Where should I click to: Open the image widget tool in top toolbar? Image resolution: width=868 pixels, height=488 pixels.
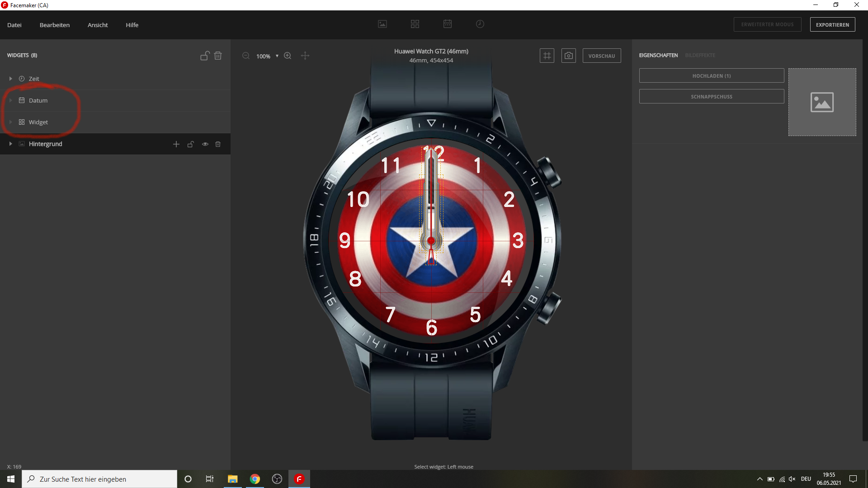(x=382, y=24)
